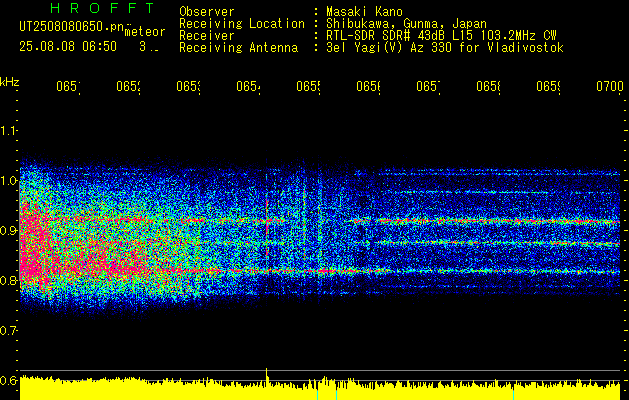629x400 pixels.
Task: Click the 0.7 kHz axis tick label
Action: pos(8,331)
